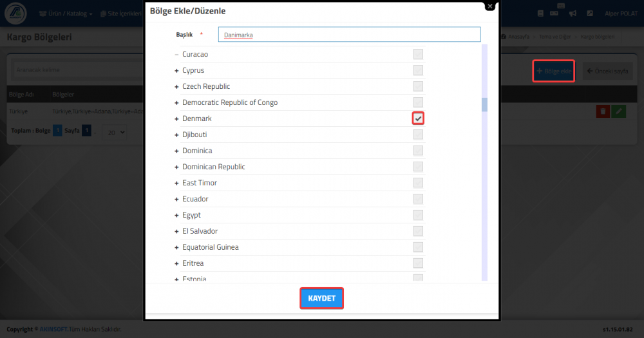
Task: Open the megaphone announcements icon
Action: pos(573,14)
